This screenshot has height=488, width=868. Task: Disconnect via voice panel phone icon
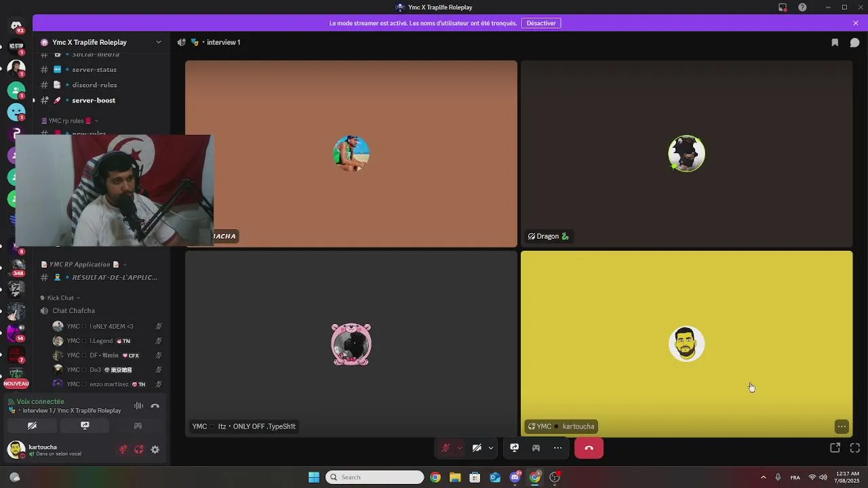point(155,406)
